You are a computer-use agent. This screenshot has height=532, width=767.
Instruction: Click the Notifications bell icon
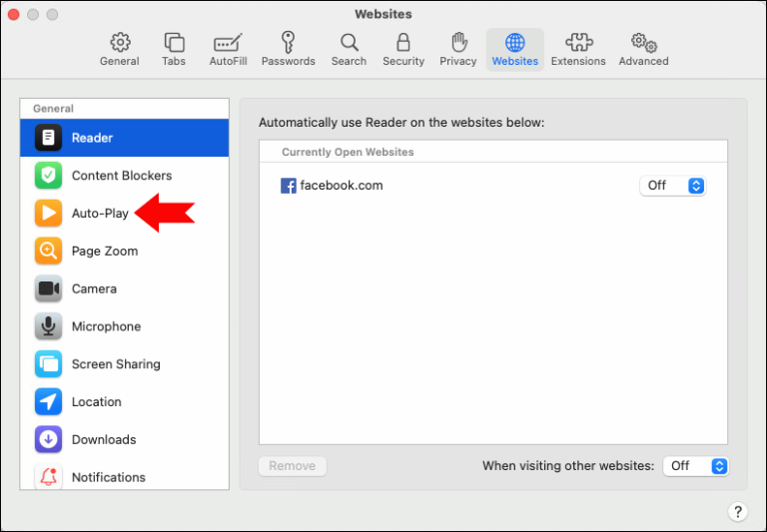(x=48, y=476)
